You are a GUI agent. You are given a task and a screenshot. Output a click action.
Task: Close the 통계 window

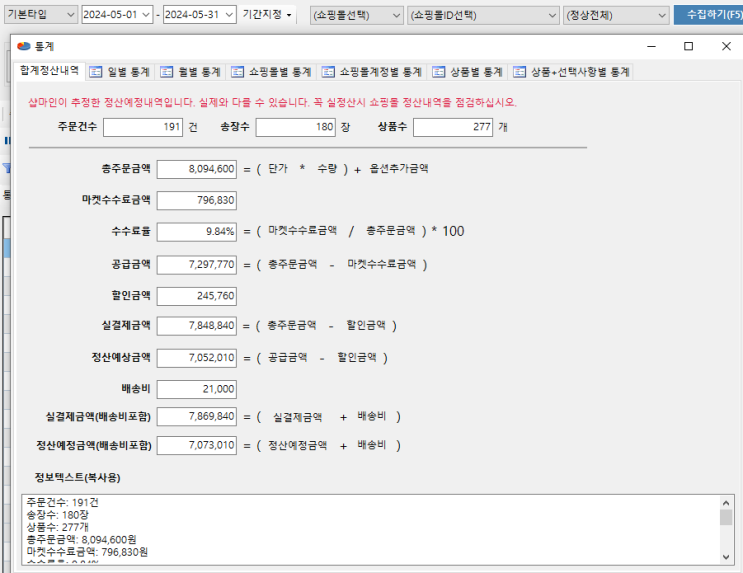pos(726,46)
